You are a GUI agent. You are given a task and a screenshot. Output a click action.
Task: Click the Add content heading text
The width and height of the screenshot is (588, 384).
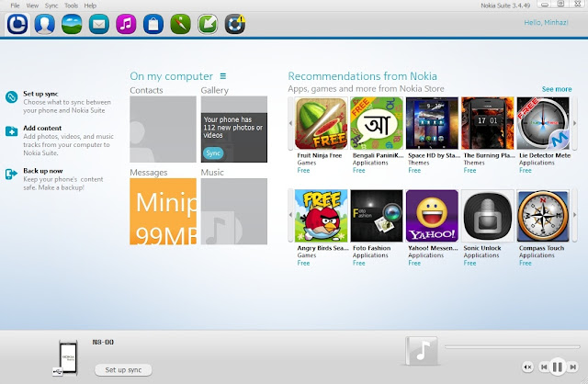pos(42,129)
